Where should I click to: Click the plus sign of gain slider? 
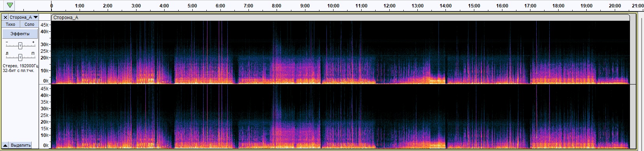pyautogui.click(x=34, y=42)
